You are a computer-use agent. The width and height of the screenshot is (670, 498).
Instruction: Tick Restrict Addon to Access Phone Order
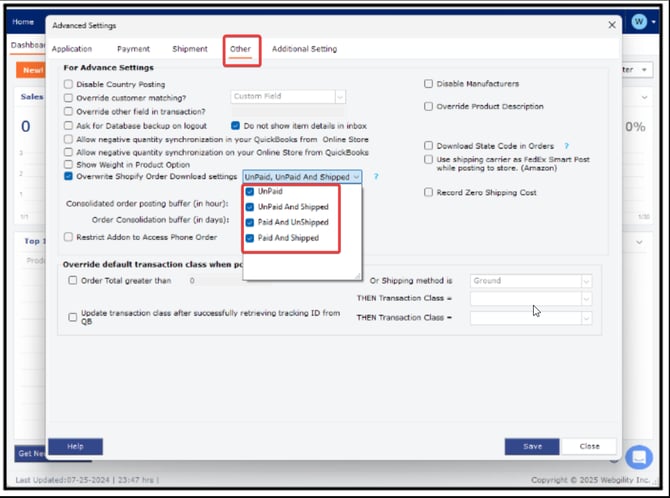click(68, 237)
